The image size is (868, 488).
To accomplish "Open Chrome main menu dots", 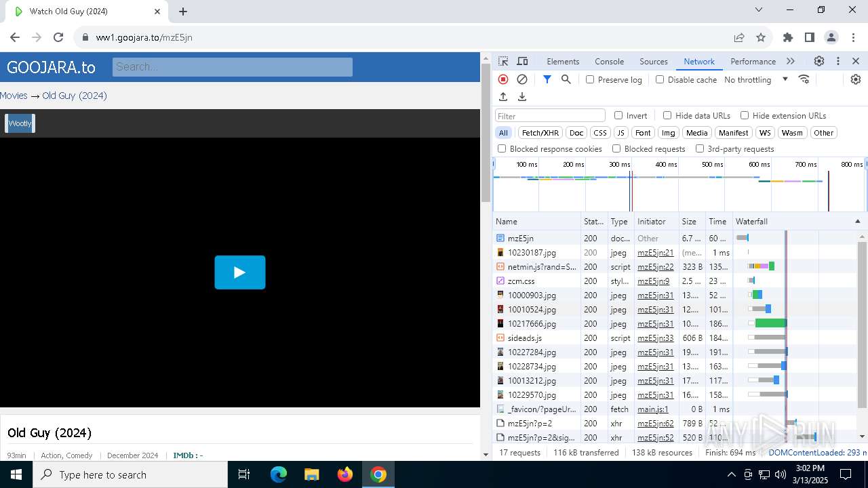I will (x=852, y=37).
